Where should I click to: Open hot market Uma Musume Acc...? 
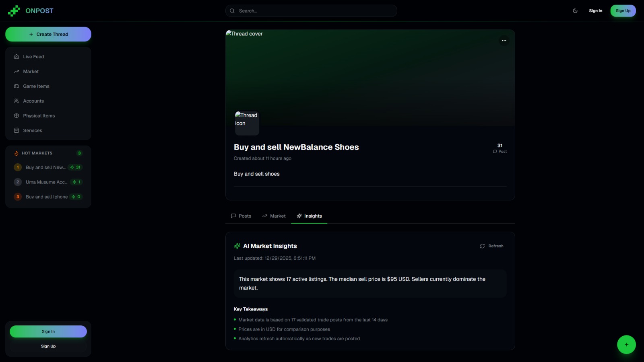(x=48, y=182)
